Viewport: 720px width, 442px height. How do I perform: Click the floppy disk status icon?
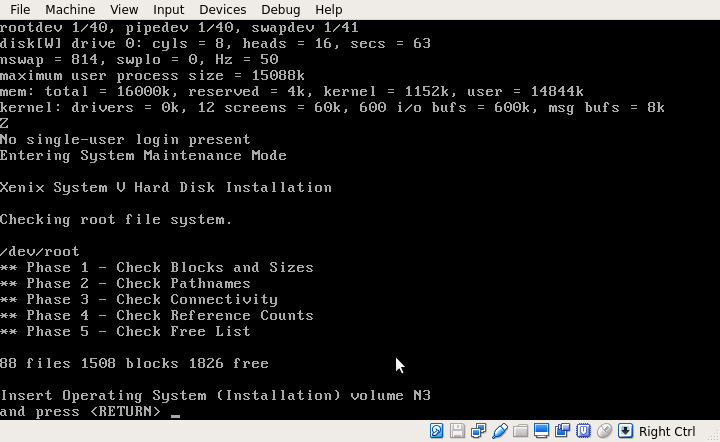[457, 431]
